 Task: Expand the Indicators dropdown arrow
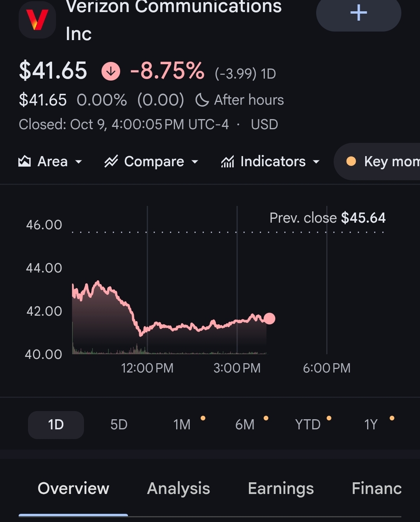[316, 162]
